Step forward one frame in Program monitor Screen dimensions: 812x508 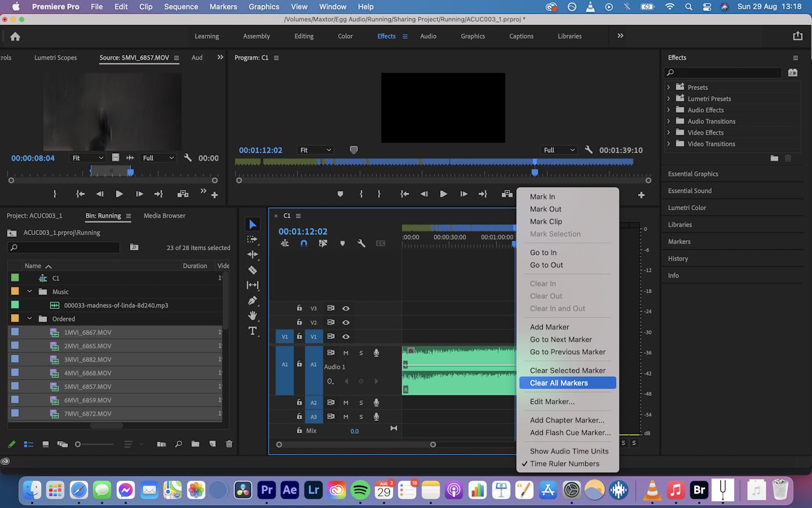[463, 194]
